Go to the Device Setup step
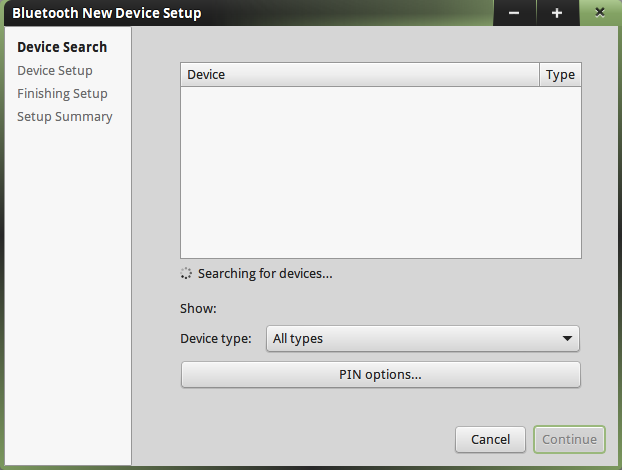Image resolution: width=622 pixels, height=470 pixels. tap(55, 70)
